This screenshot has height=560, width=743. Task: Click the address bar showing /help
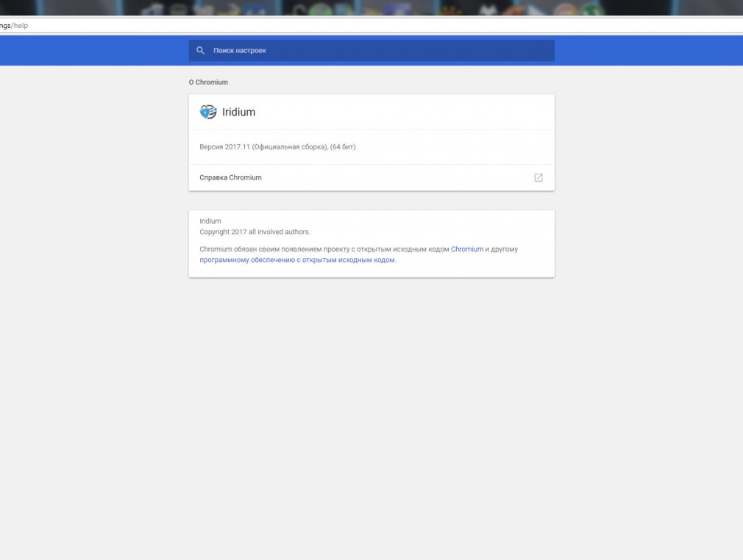(371, 26)
